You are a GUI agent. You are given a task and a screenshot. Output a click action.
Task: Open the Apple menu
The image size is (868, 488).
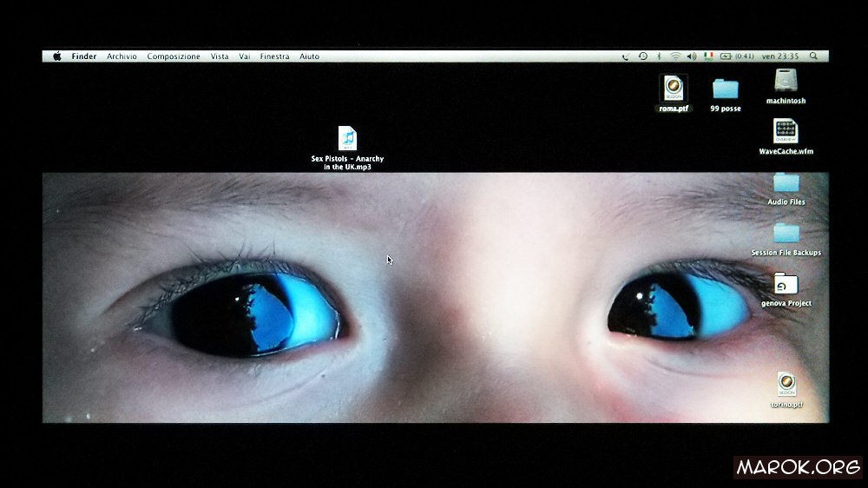point(57,56)
